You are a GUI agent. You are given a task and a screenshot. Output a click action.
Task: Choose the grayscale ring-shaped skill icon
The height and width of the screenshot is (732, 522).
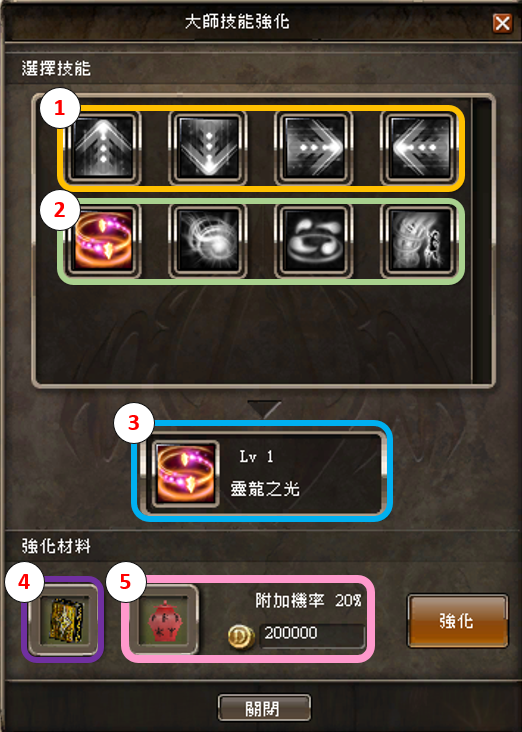pyautogui.click(x=314, y=240)
